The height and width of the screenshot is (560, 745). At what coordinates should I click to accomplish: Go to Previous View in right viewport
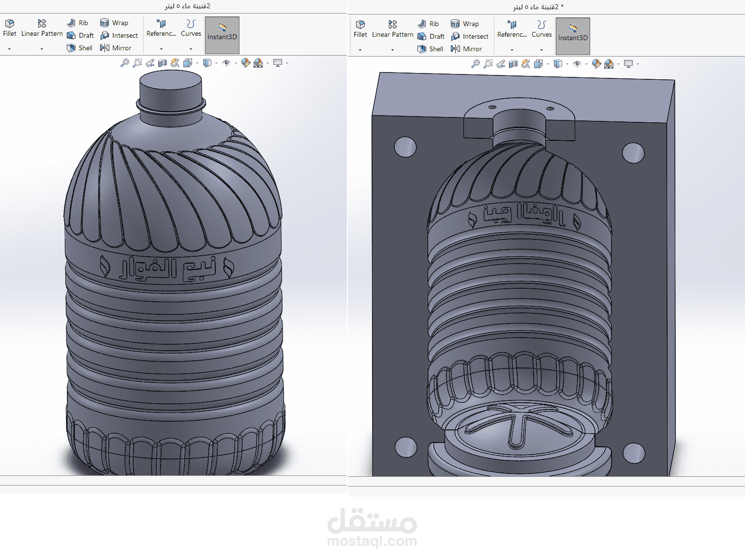(x=501, y=64)
